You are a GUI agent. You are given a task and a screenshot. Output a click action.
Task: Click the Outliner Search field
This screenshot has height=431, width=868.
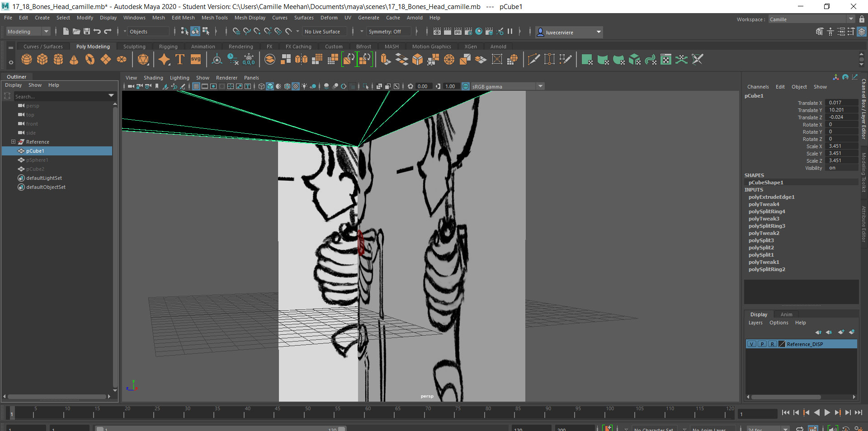pos(61,96)
